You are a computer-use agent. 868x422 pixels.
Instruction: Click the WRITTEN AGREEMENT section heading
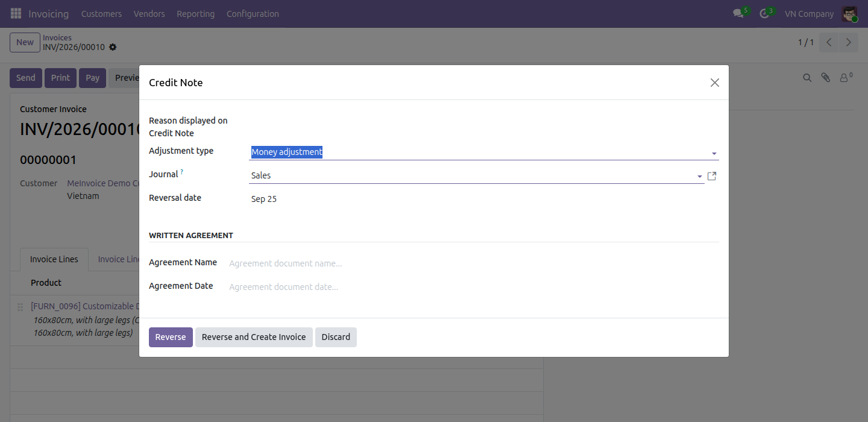coord(191,235)
